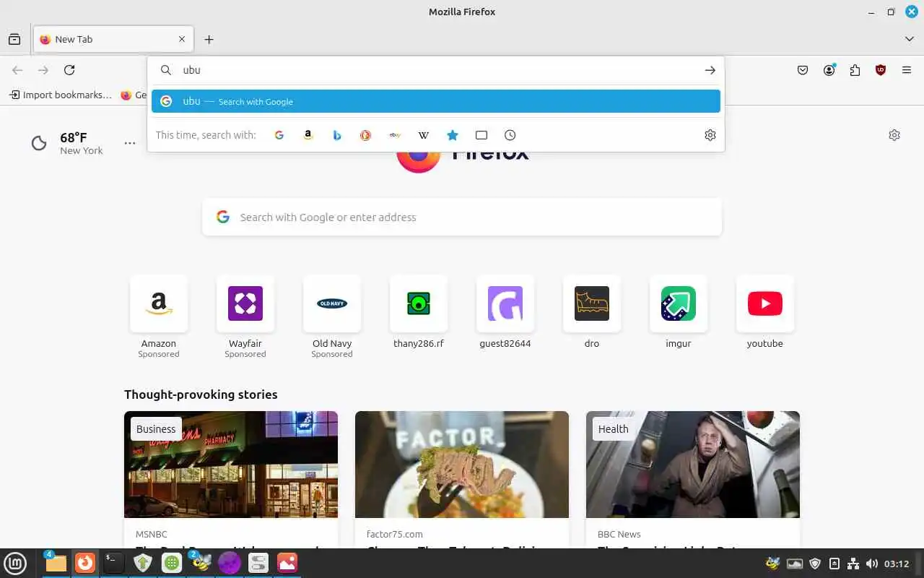Select the 'ubu — Search with Google' suggestion
Image resolution: width=924 pixels, height=578 pixels.
pyautogui.click(x=436, y=101)
